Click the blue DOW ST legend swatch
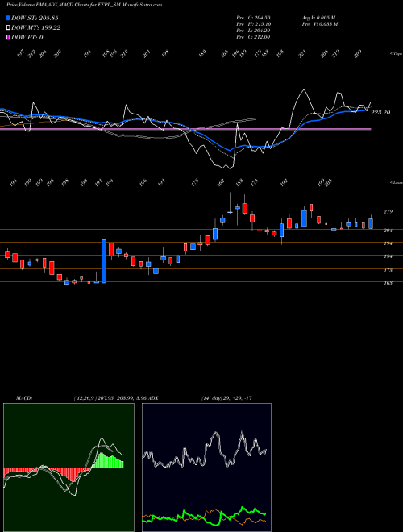403x532 pixels. [x=8, y=18]
